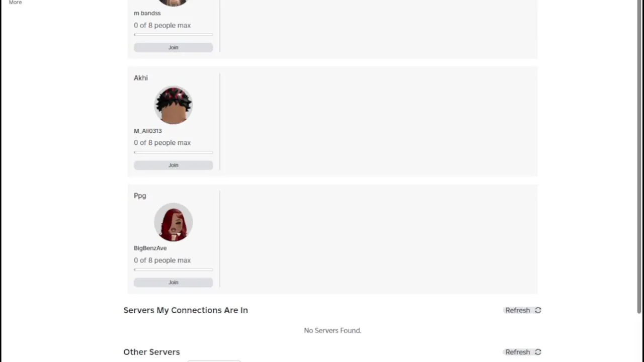This screenshot has width=644, height=362.
Task: Click the partially visible avatar above m bandss
Action: click(x=173, y=3)
